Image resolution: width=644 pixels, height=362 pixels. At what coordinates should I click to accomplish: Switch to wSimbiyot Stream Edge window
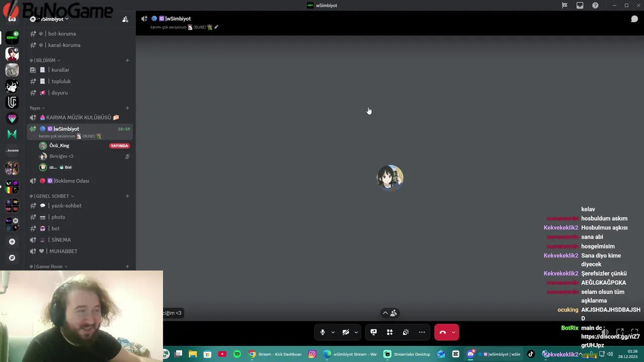click(x=351, y=354)
